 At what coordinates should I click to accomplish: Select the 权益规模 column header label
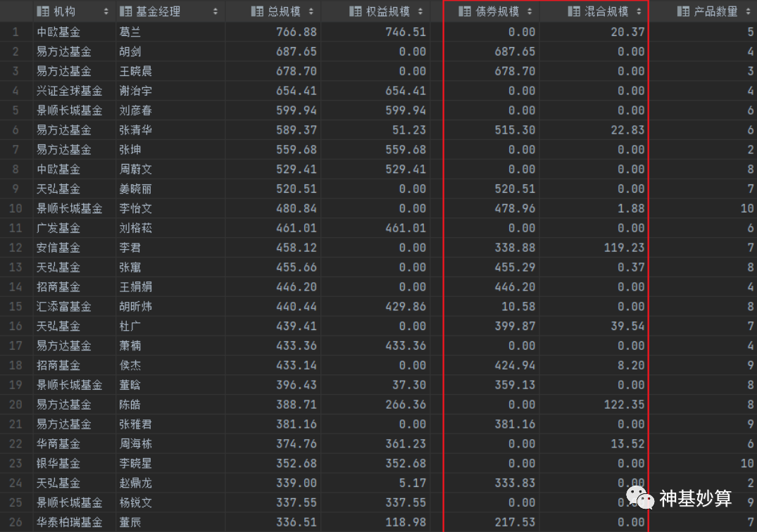388,11
